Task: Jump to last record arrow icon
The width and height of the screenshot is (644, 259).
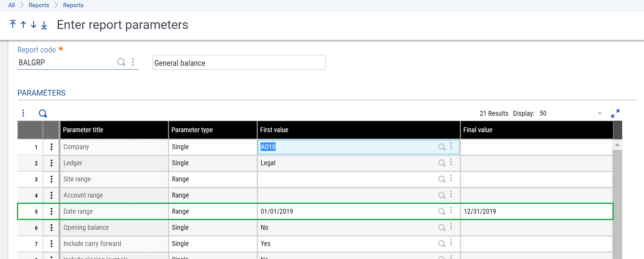Action: pos(44,25)
